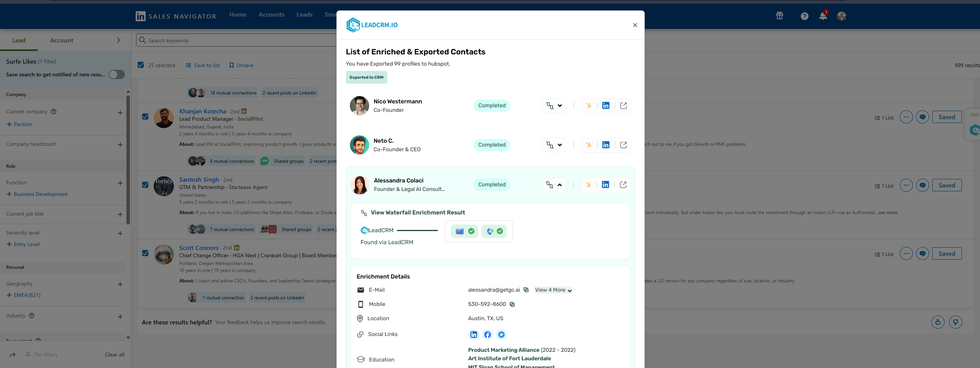Image resolution: width=980 pixels, height=368 pixels.
Task: Open Nico Westermann's LinkedIn profile icon
Action: tap(606, 106)
